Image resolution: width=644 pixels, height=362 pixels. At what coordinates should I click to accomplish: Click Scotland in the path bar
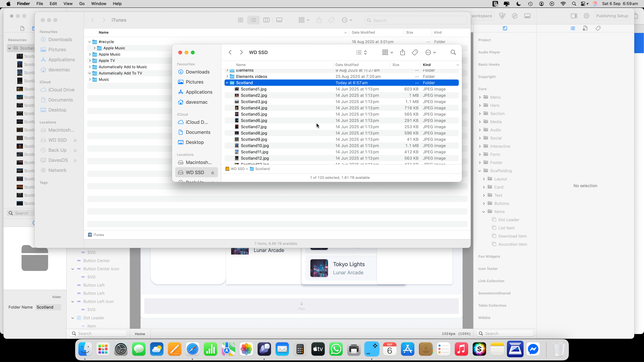click(x=262, y=169)
